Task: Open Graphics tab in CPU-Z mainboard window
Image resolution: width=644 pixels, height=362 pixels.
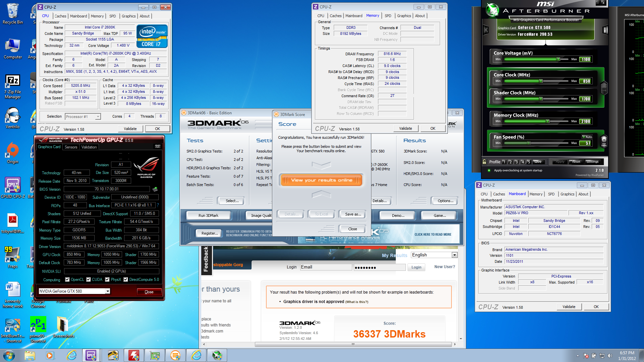Action: coord(567,194)
